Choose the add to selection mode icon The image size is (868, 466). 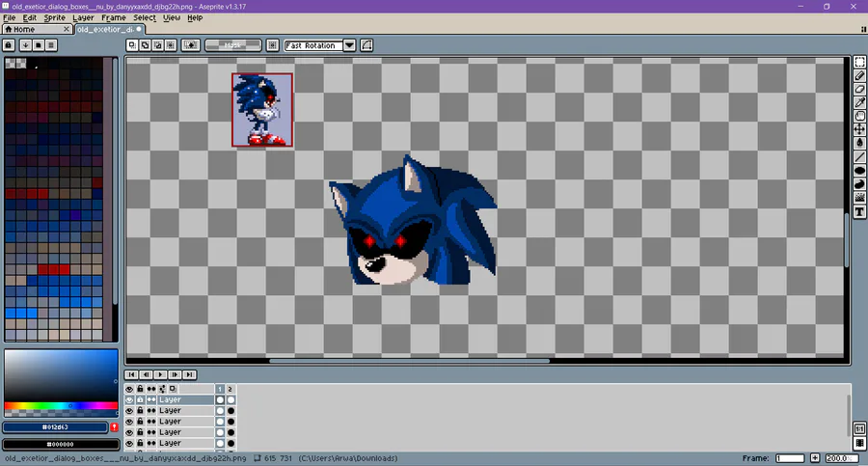point(145,45)
